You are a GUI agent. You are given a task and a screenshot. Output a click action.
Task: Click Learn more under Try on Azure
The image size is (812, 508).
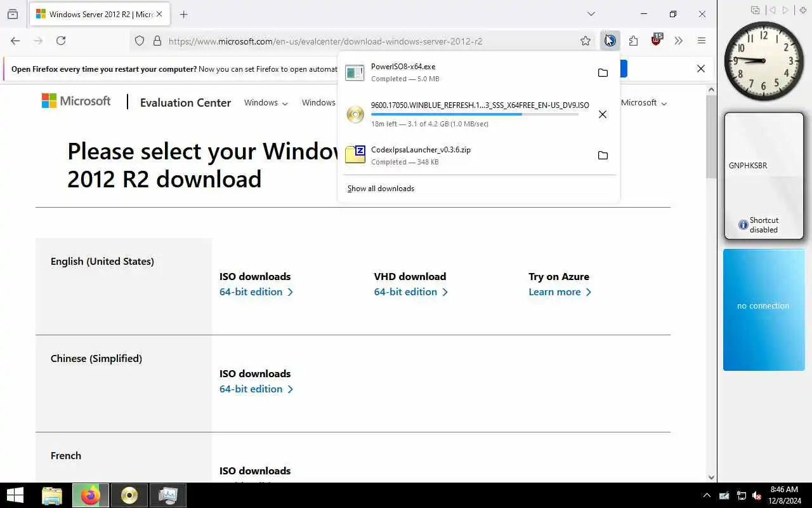tap(560, 292)
